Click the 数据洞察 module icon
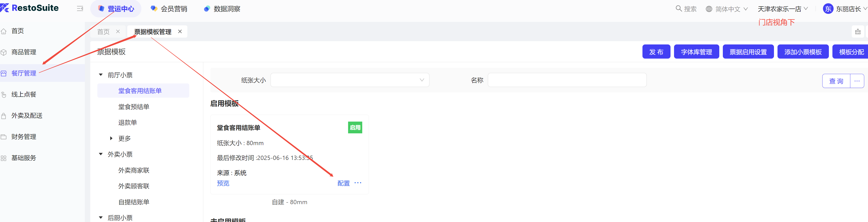This screenshot has height=222, width=868. pyautogui.click(x=207, y=9)
